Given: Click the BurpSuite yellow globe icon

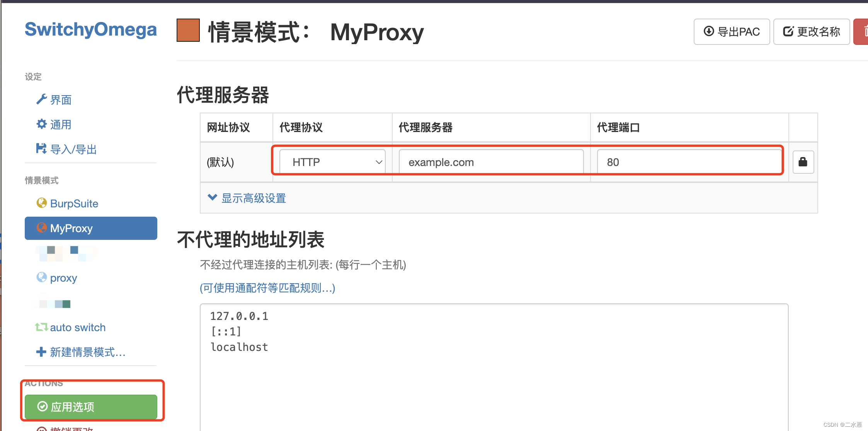Looking at the screenshot, I should click(x=41, y=203).
